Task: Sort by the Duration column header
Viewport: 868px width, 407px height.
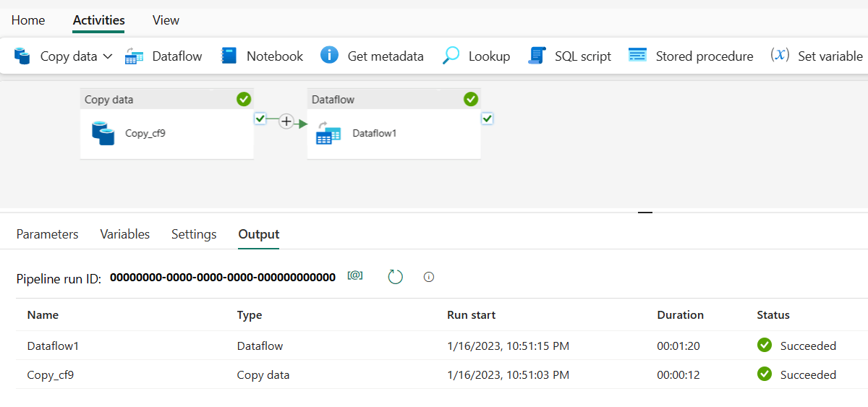Action: coord(680,315)
